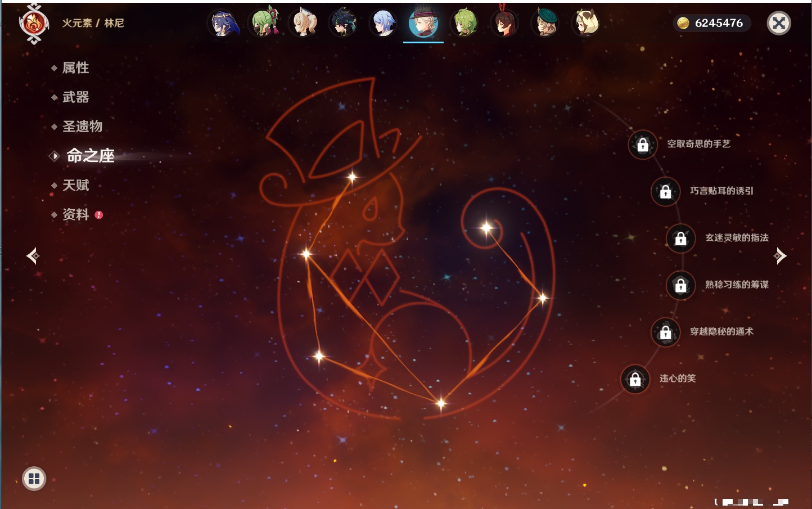The image size is (812, 509).
Task: Open locked constellation 熟稔习练的筹谋
Action: coord(681,285)
